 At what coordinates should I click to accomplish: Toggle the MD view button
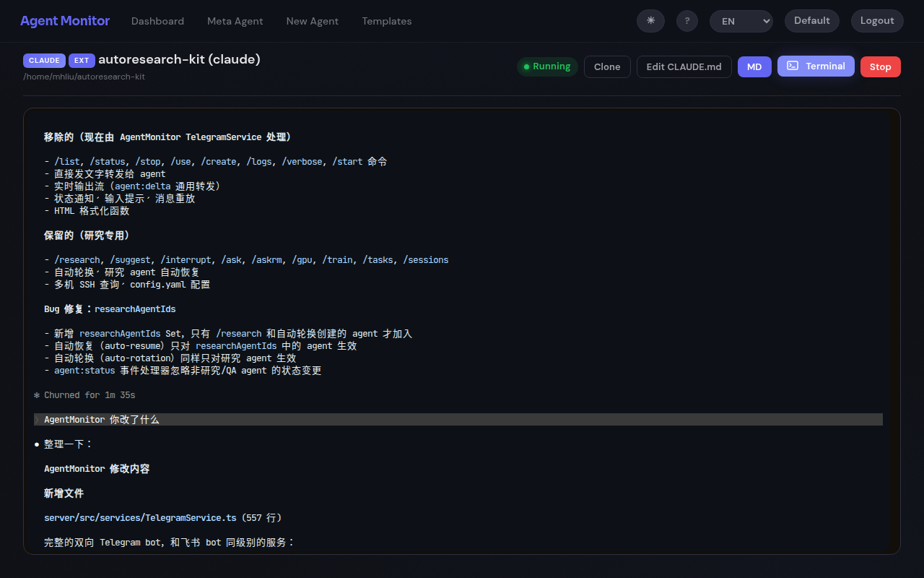[754, 66]
